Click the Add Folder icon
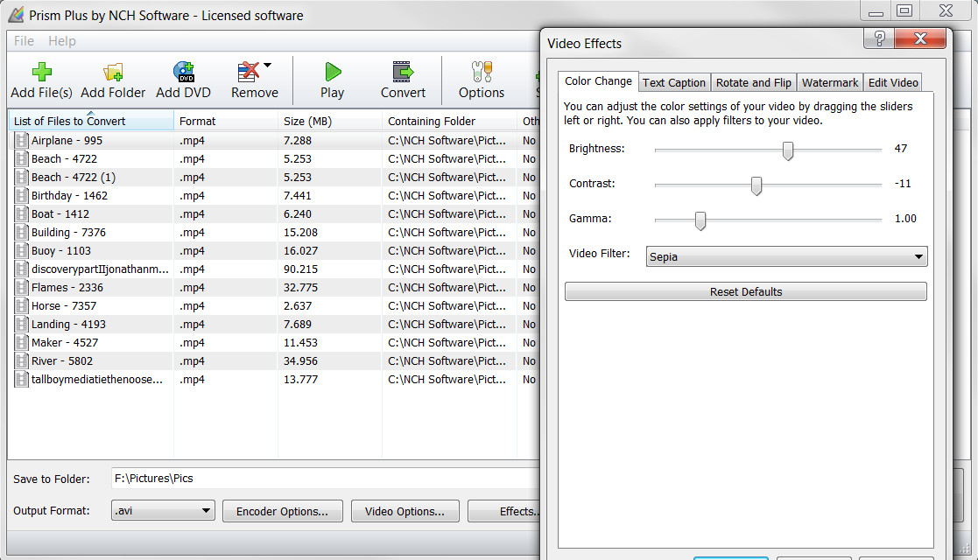This screenshot has width=978, height=560. point(113,70)
